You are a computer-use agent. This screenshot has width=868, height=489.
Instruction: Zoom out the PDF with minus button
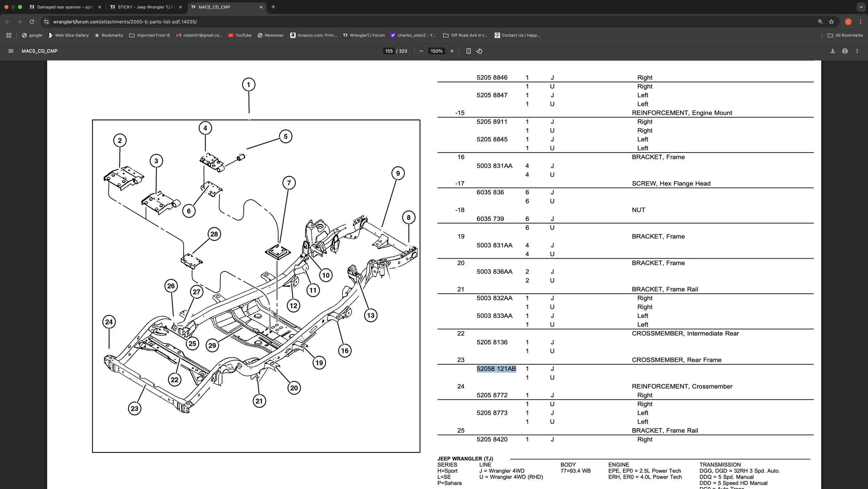(x=422, y=51)
